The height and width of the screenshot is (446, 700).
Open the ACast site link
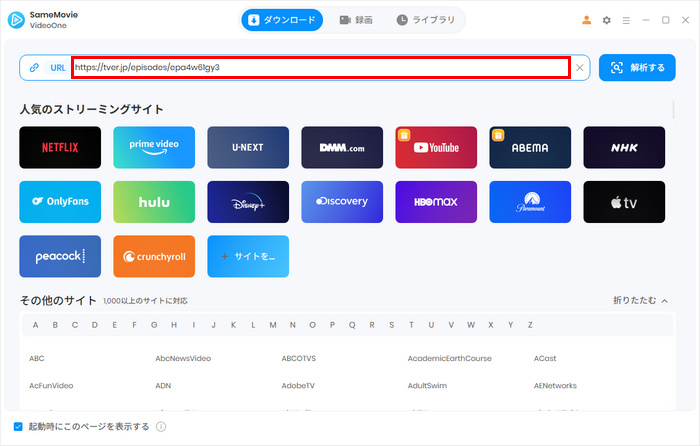click(545, 358)
